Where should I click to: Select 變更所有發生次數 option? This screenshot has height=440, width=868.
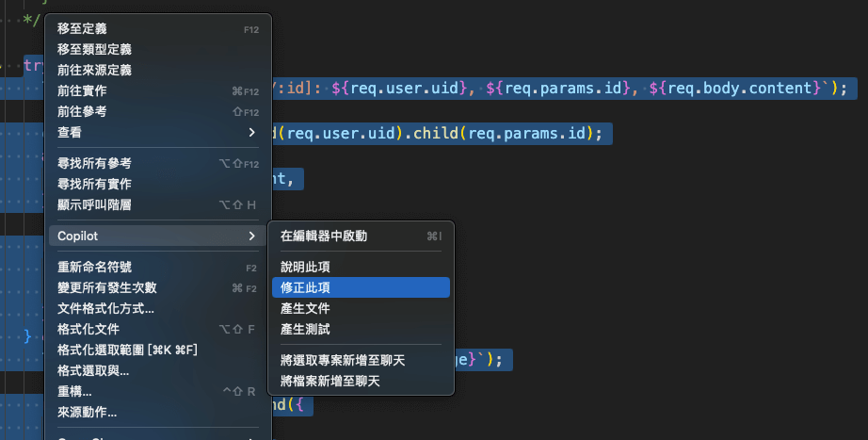click(x=106, y=287)
